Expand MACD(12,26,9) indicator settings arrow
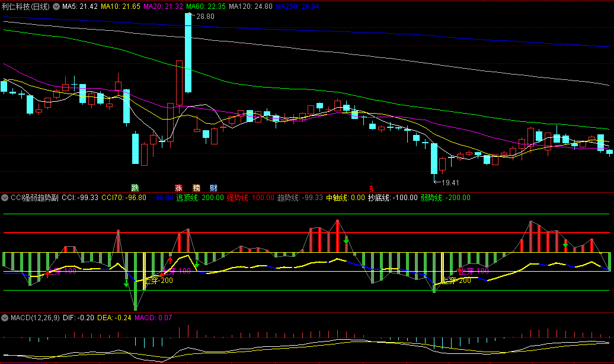Image resolution: width=614 pixels, height=364 pixels. (5, 318)
